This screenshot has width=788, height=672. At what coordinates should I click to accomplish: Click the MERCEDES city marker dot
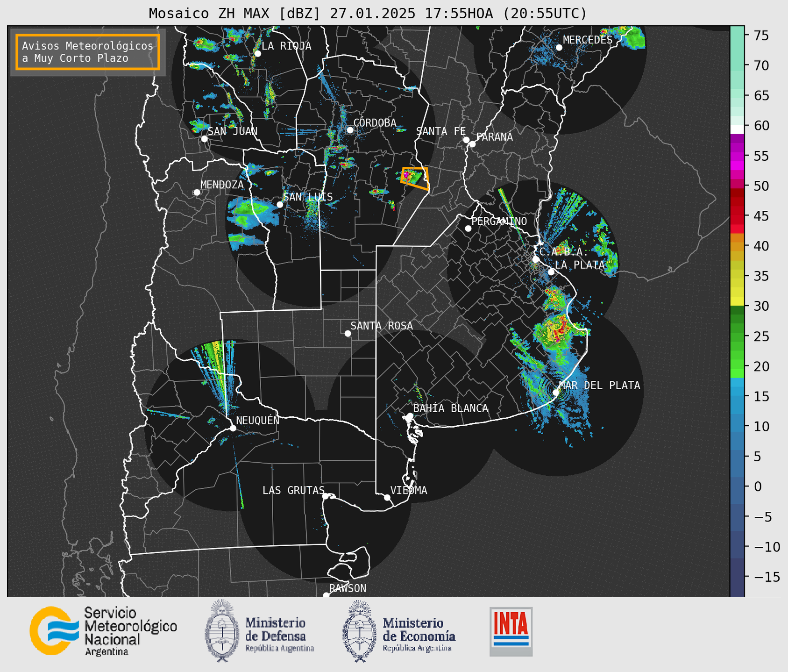click(559, 48)
